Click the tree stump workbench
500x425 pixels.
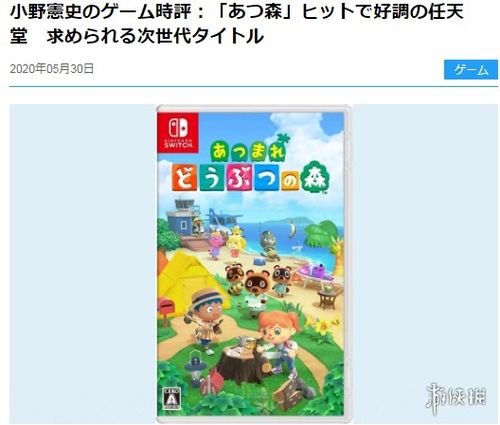click(243, 363)
